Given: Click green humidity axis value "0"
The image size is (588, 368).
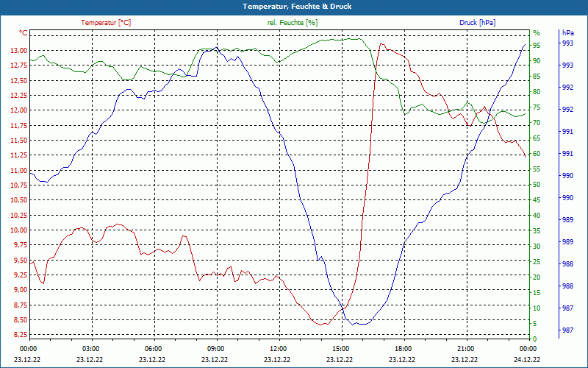Looking at the screenshot, I should click(535, 339).
